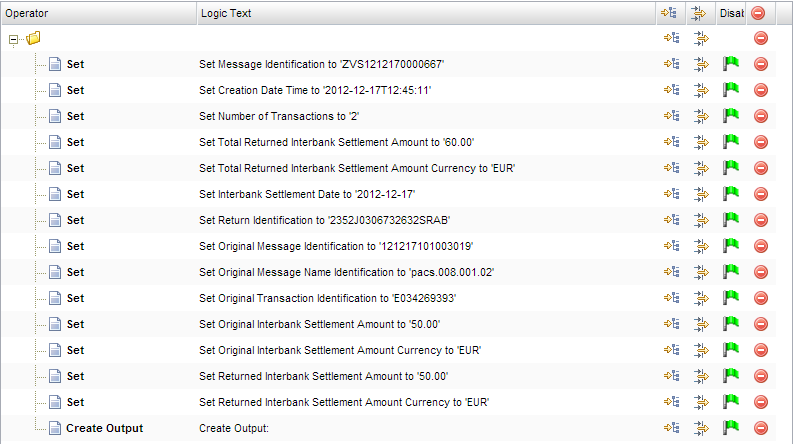Click the tree-arrow icon in the column header
794x444 pixels.
coord(670,13)
